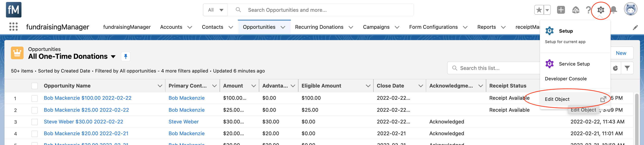Open Global Actions plus icon
This screenshot has height=145, width=644.
[561, 10]
